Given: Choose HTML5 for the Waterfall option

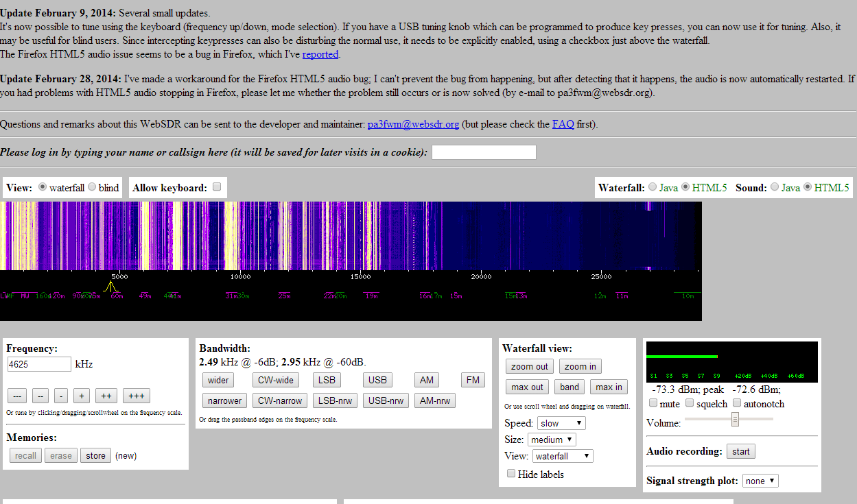Looking at the screenshot, I should [x=685, y=187].
